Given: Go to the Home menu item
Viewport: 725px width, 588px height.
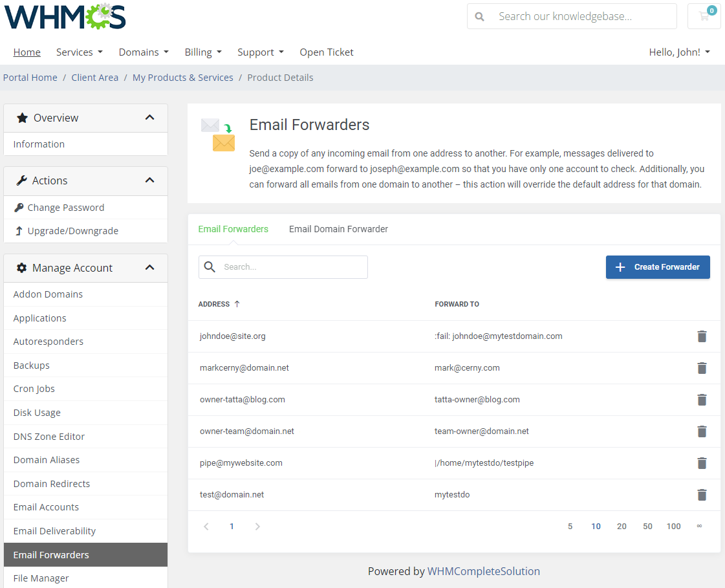Looking at the screenshot, I should (27, 52).
